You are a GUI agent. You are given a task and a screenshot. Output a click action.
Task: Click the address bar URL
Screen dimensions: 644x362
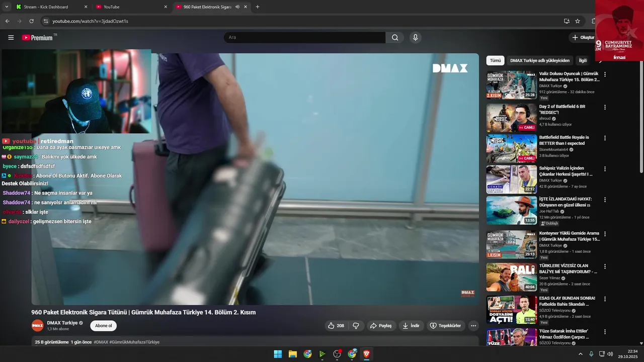[91, 21]
